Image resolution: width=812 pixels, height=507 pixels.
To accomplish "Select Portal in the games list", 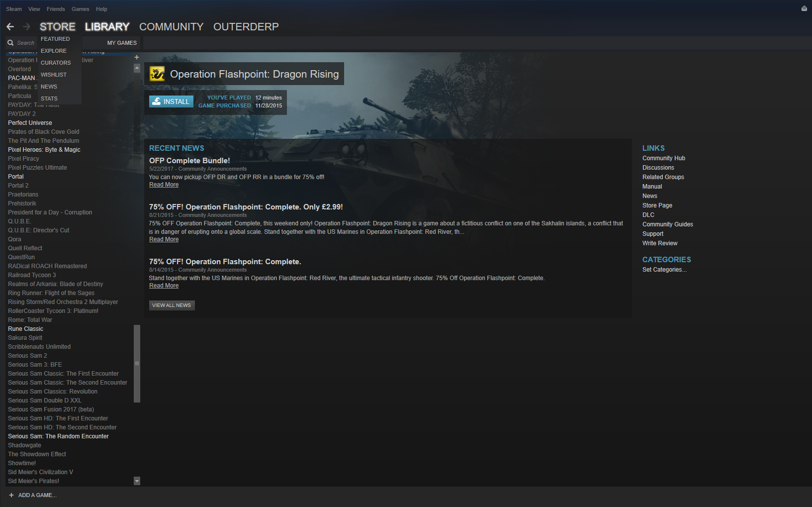I will point(16,177).
